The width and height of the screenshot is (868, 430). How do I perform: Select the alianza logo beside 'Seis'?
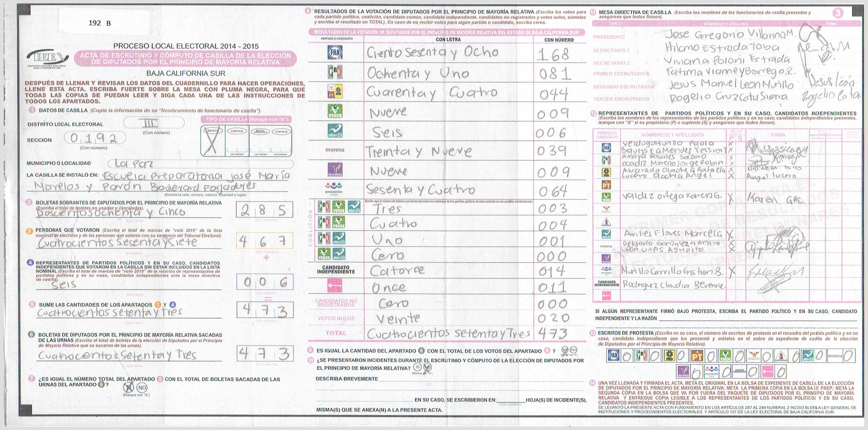335,131
